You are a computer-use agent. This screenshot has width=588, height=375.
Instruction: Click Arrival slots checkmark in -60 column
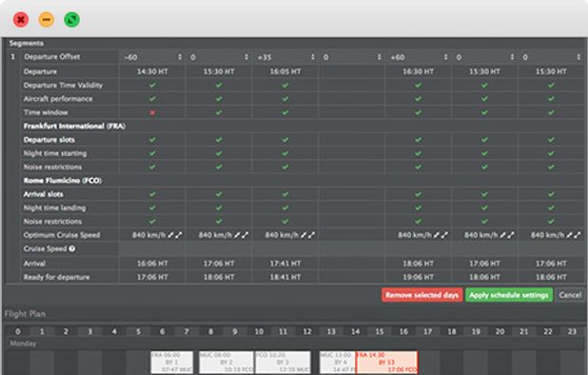(x=152, y=194)
